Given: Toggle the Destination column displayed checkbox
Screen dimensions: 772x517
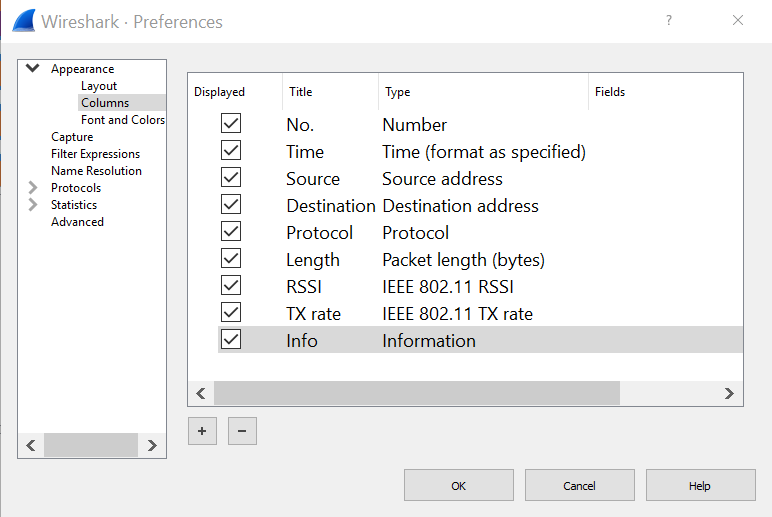Looking at the screenshot, I should coord(230,204).
